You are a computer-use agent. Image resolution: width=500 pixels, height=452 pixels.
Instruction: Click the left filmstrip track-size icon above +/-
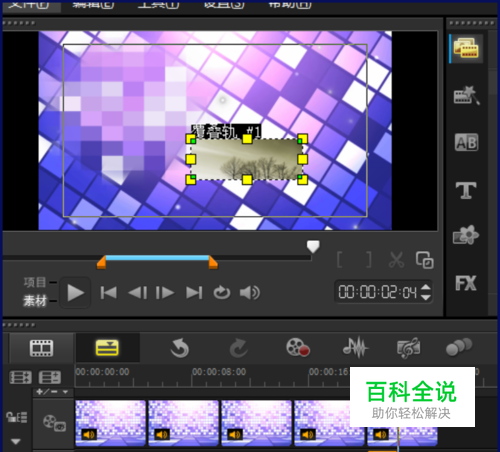pos(20,378)
